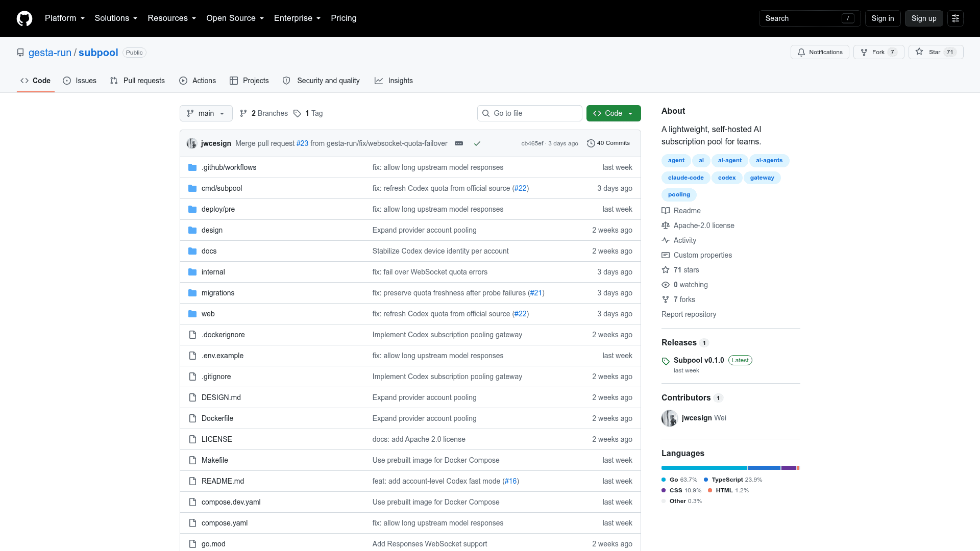Image resolution: width=980 pixels, height=551 pixels.
Task: Open pull request #23 link
Action: click(x=302, y=143)
